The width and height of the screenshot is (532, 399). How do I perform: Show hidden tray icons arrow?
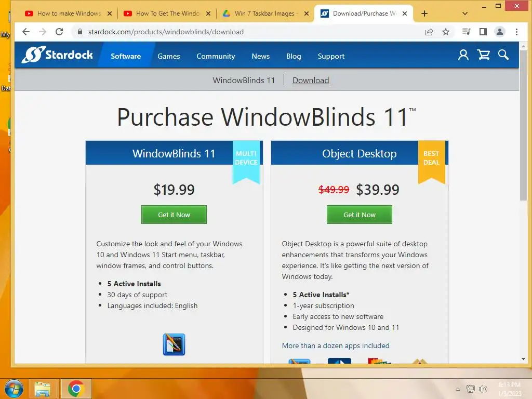[458, 389]
